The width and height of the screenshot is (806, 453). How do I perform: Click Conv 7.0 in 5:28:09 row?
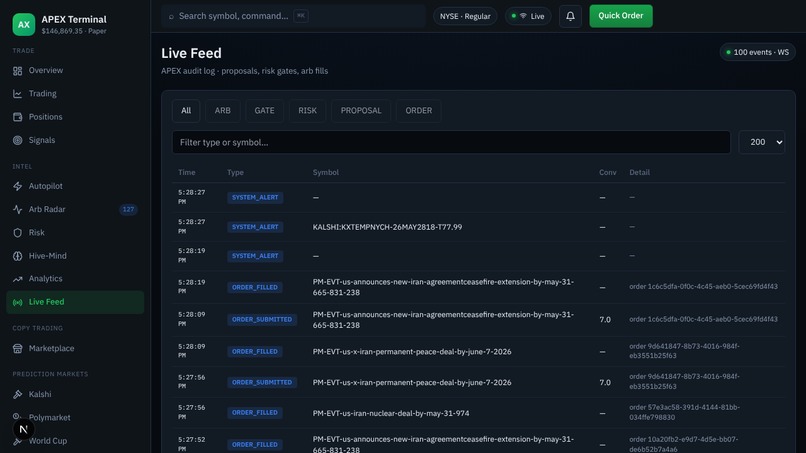(x=605, y=319)
